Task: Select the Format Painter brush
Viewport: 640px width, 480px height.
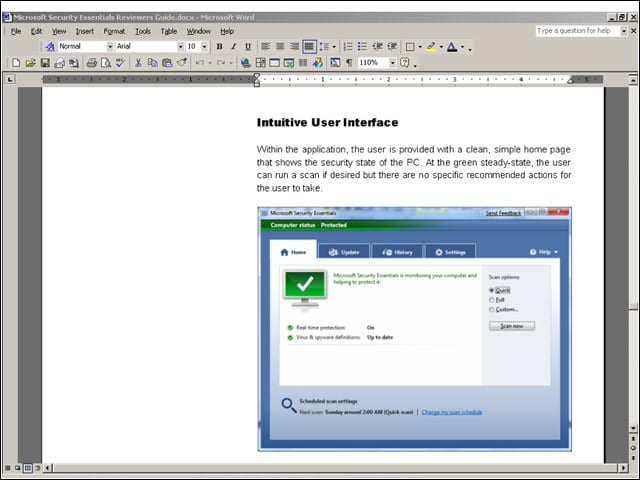Action: click(182, 62)
